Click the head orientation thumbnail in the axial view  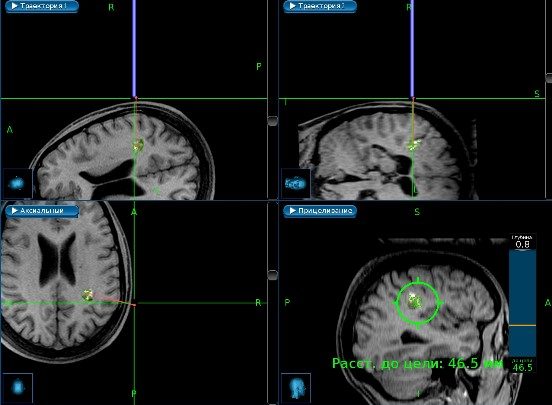point(18,388)
